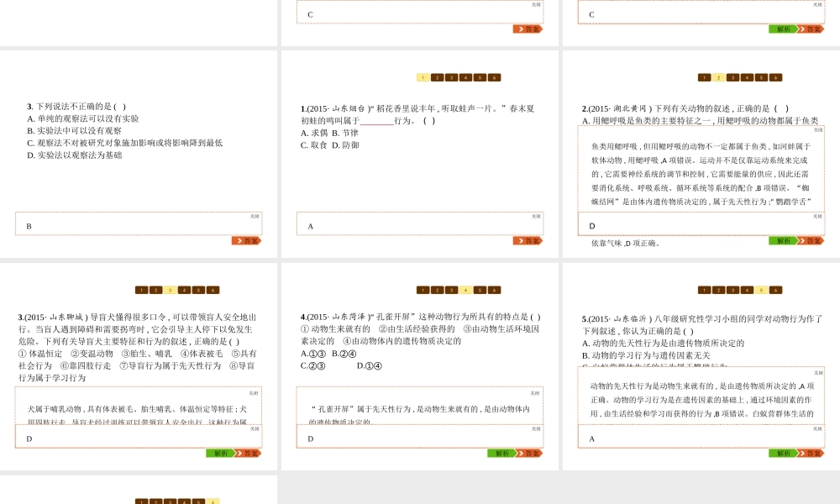Click 解析 button on the top-right partial slide
Screen dimensions: 840x504
point(783,29)
